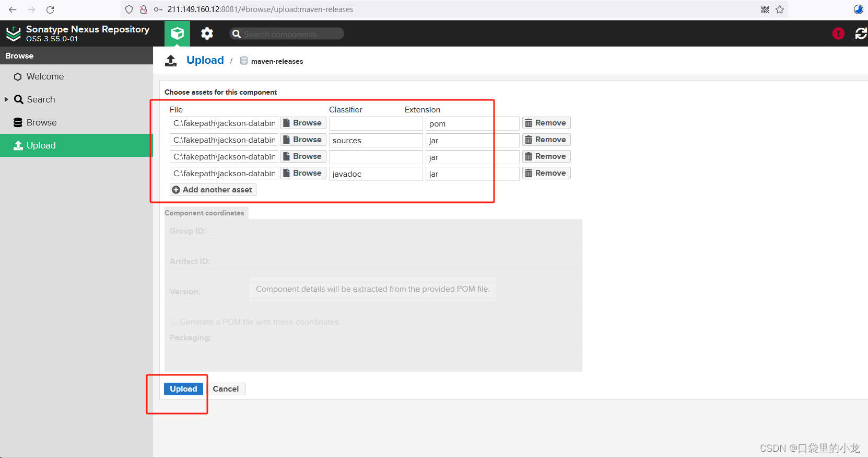
Task: Click the red system alert icon
Action: click(x=838, y=33)
